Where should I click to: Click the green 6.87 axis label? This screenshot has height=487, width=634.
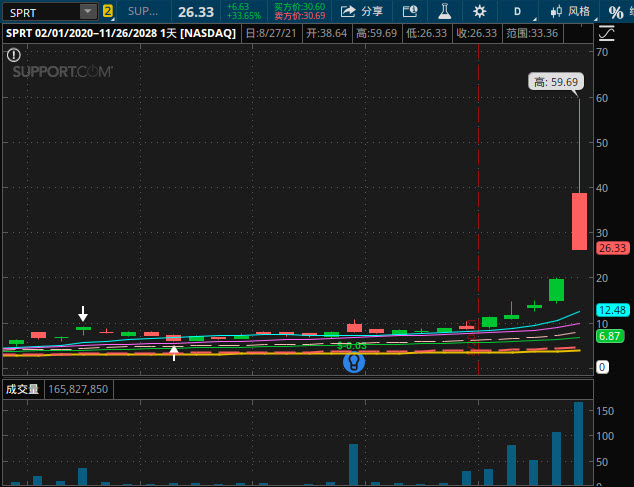pos(610,336)
